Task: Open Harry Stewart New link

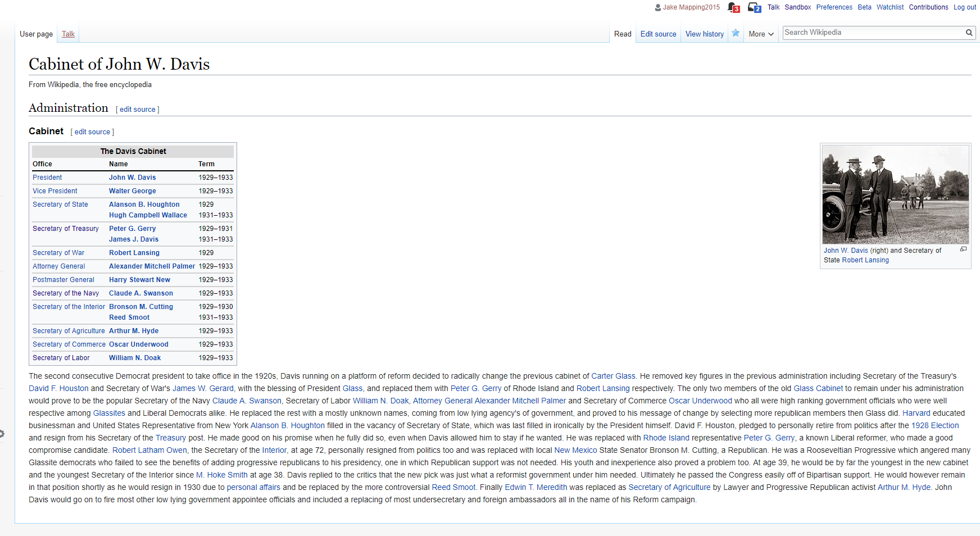Action: coord(139,280)
